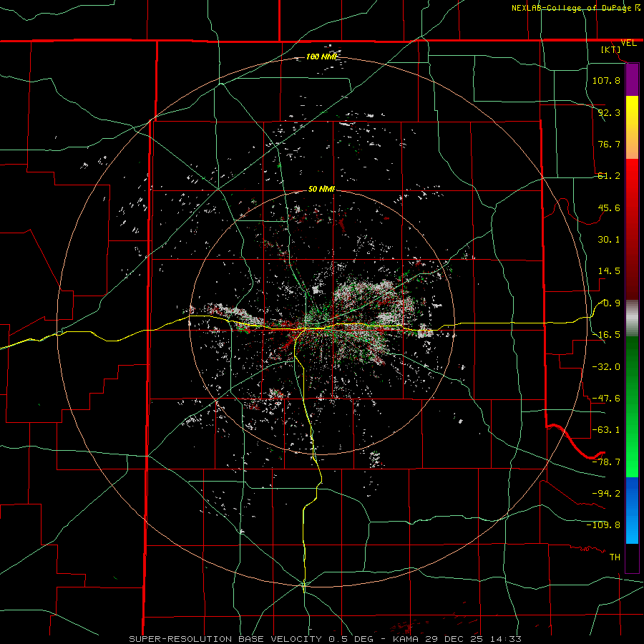Click the -16.5 velocity scale value

(x=606, y=335)
